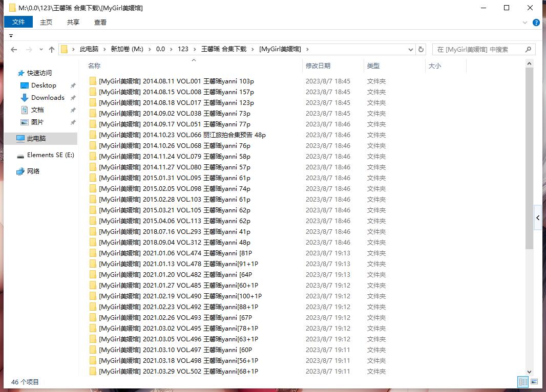Switch to large thumbnails view icon

[534, 382]
